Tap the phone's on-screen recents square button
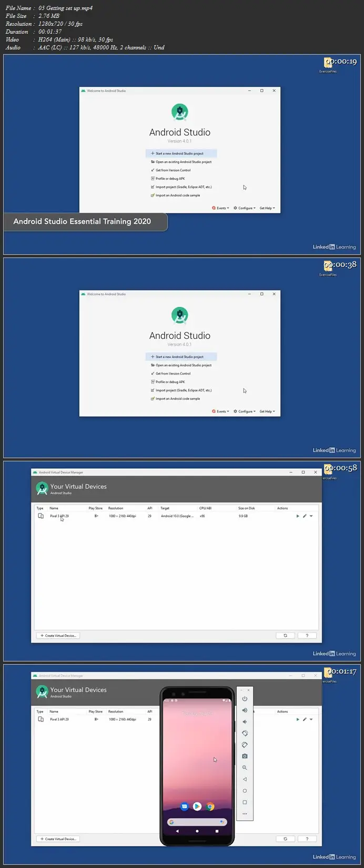 pos(217,831)
